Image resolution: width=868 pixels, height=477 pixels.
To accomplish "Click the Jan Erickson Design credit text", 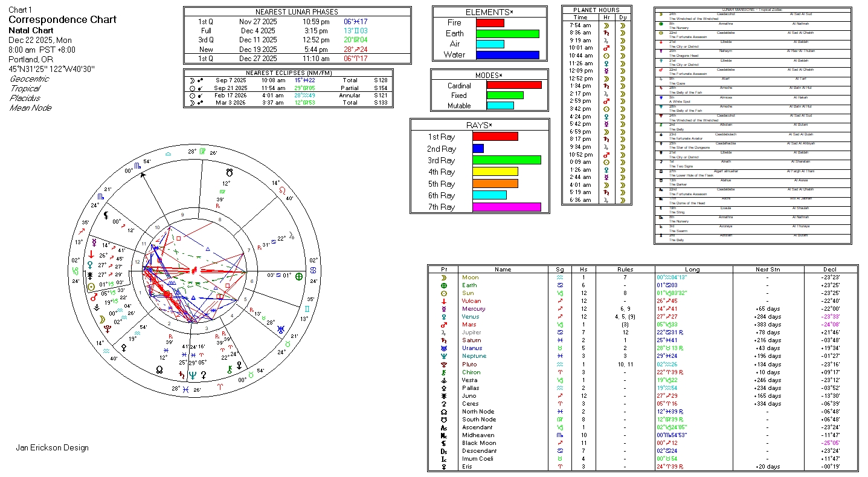I will point(52,448).
